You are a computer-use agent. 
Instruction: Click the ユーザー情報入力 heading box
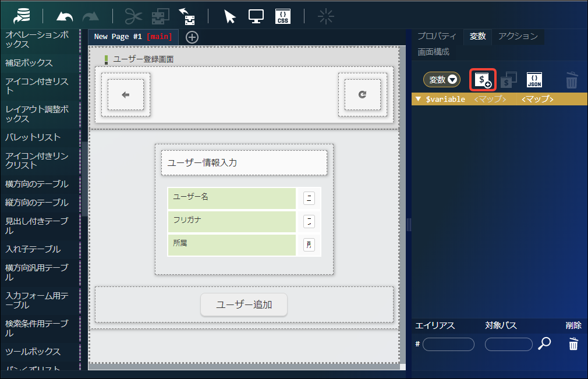[244, 162]
